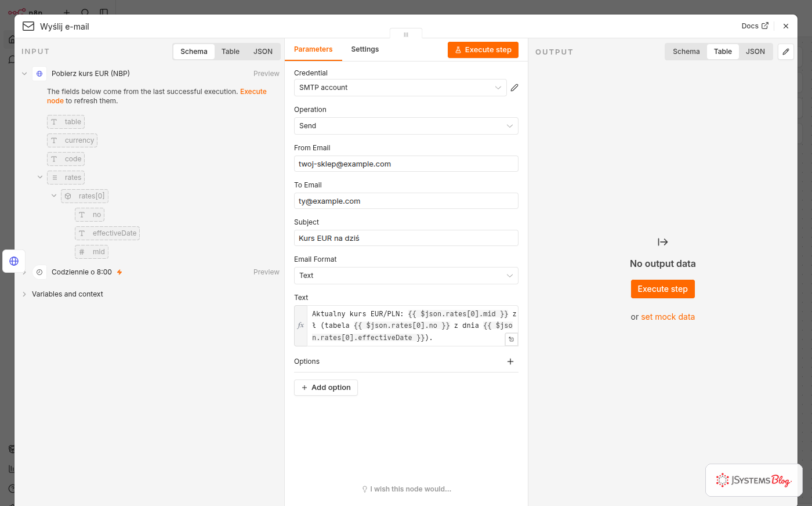812x506 pixels.
Task: Click the set mock data link
Action: [668, 317]
